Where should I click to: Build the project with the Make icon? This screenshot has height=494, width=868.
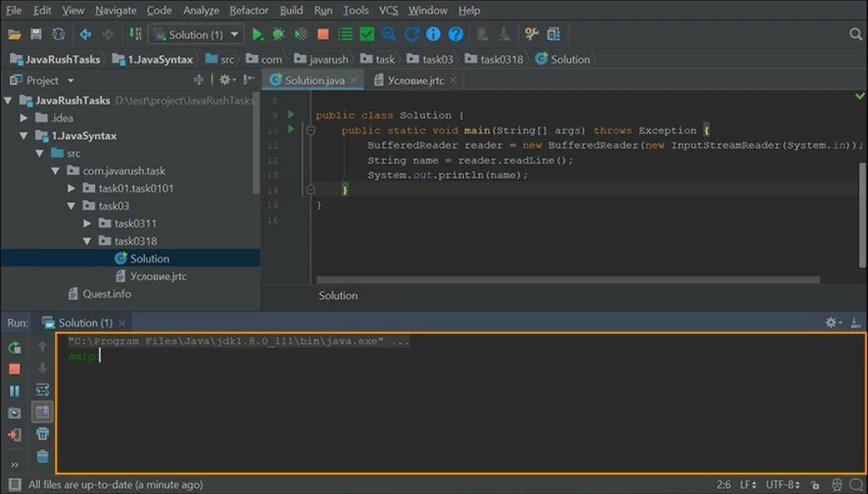click(135, 34)
